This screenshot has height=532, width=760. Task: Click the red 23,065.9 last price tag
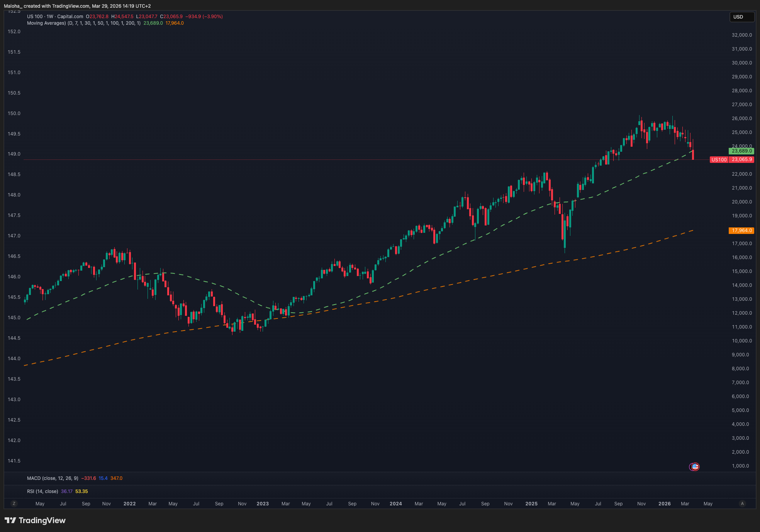pos(741,159)
